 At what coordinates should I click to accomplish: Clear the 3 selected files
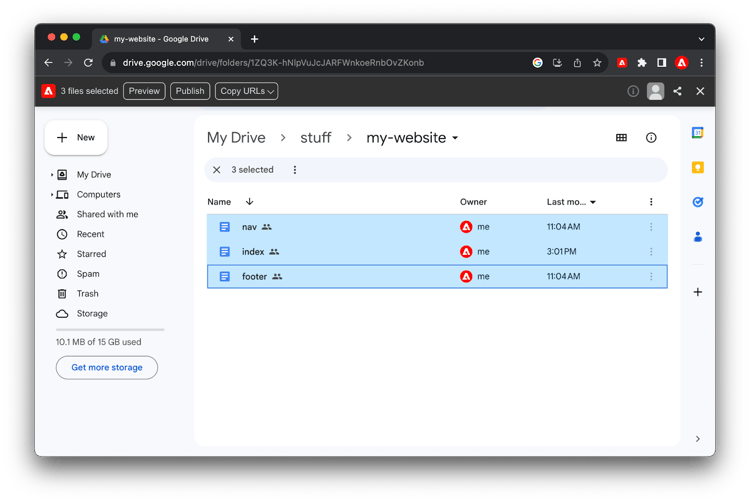[217, 170]
